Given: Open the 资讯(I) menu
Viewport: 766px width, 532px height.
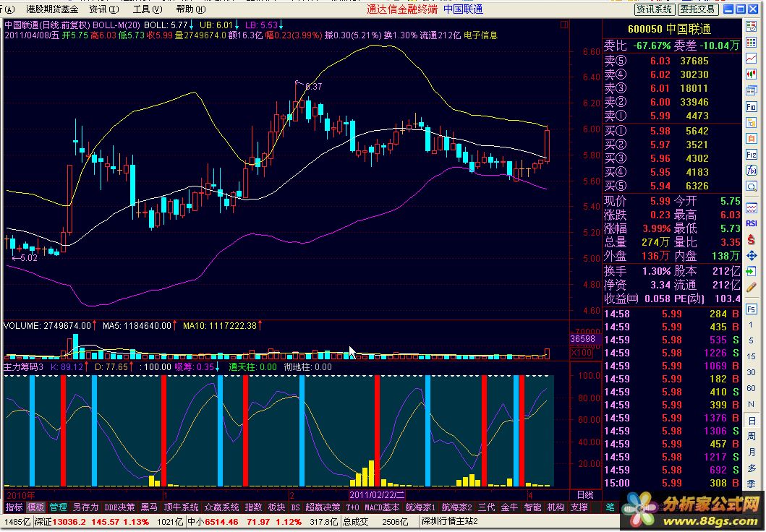Looking at the screenshot, I should pyautogui.click(x=104, y=9).
